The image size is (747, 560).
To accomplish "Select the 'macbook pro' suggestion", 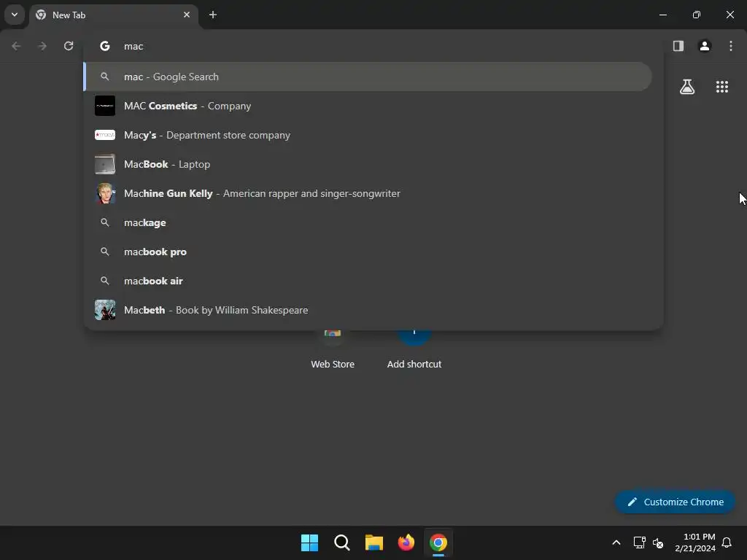I will [368, 252].
